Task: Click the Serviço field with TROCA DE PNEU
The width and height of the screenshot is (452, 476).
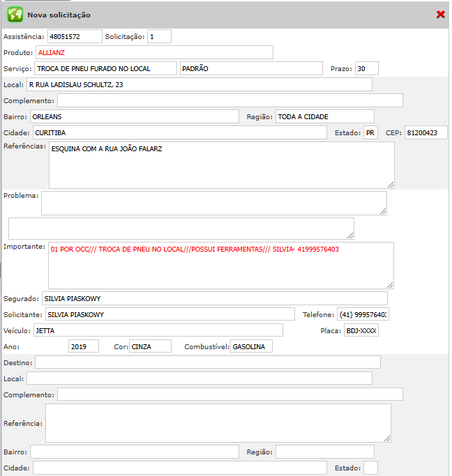Action: pos(105,68)
